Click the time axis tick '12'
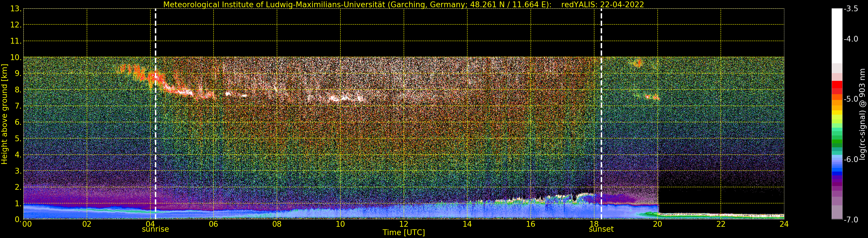This screenshot has height=238, width=868. tap(404, 224)
